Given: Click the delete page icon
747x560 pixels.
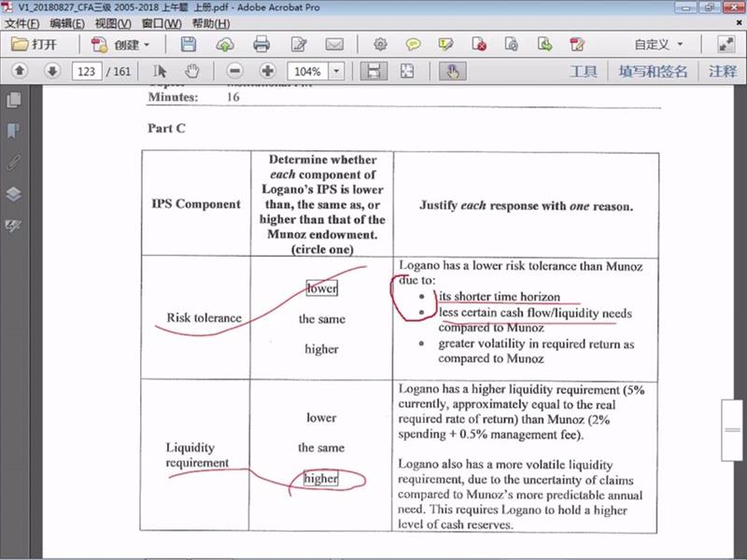Looking at the screenshot, I should click(x=479, y=44).
